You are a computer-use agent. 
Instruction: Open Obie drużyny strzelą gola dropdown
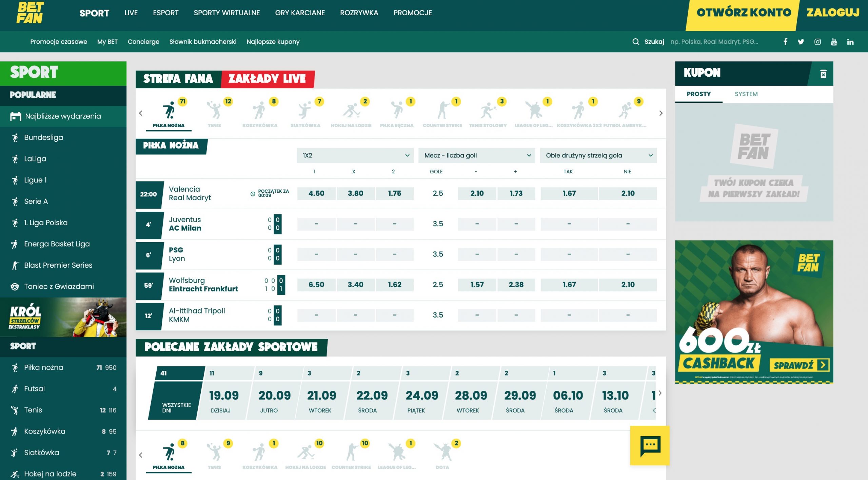click(598, 155)
